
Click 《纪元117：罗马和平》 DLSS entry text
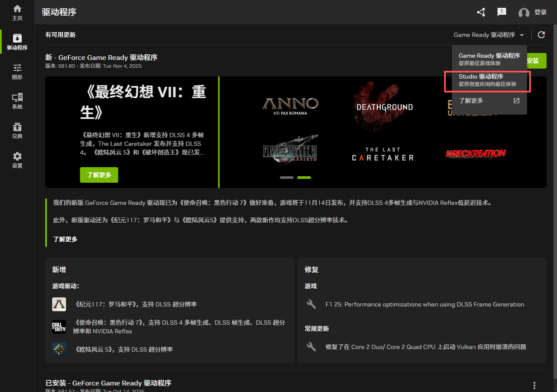135,304
